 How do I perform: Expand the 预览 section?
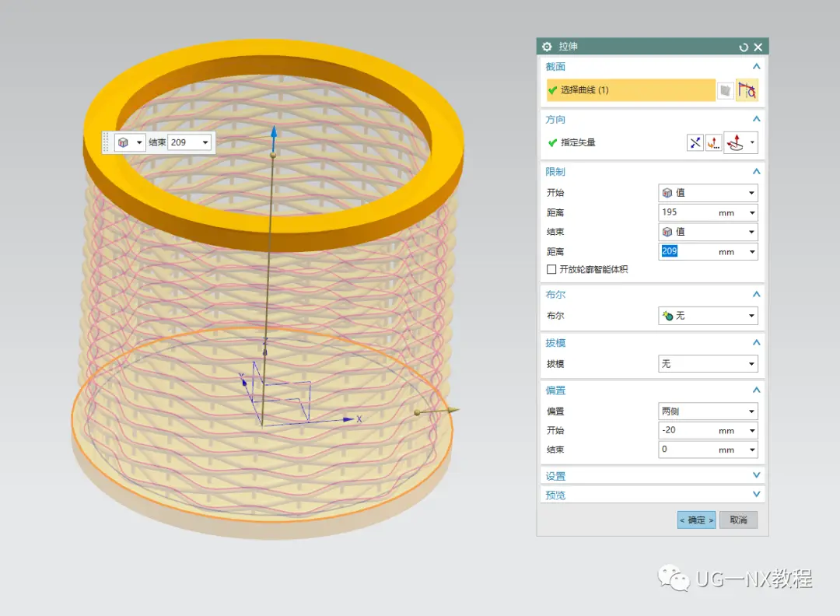757,494
